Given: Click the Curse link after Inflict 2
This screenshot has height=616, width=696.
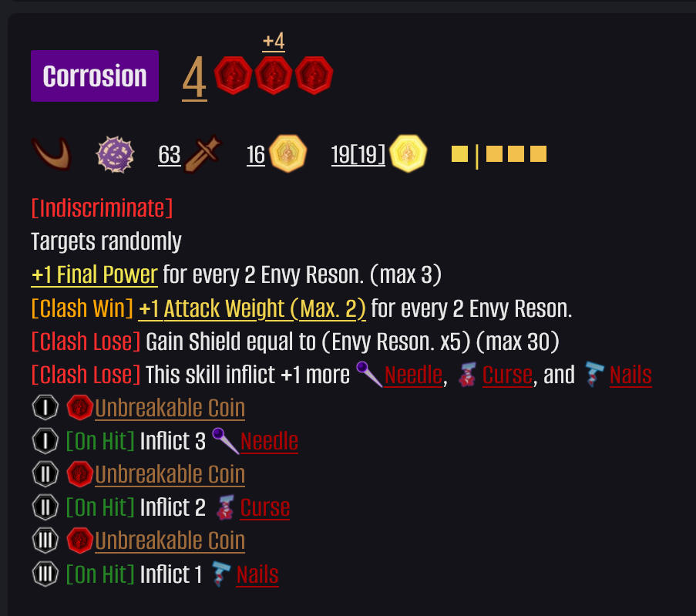Looking at the screenshot, I should 265,507.
